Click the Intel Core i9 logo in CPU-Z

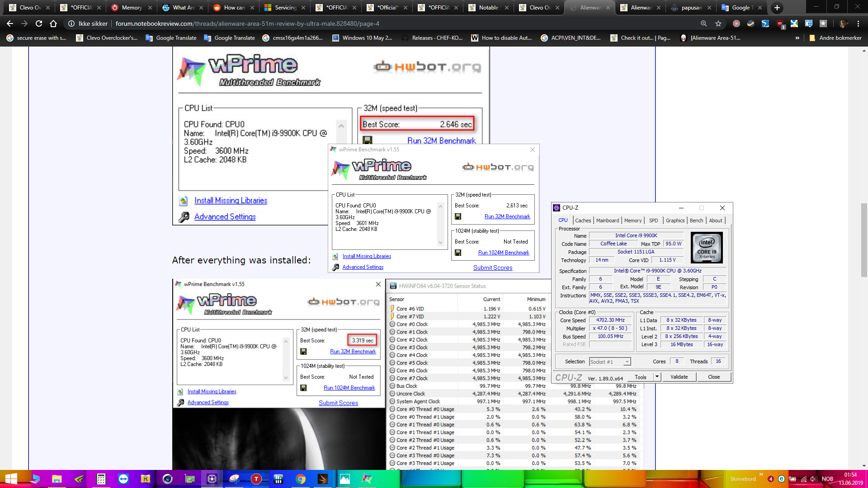(707, 248)
